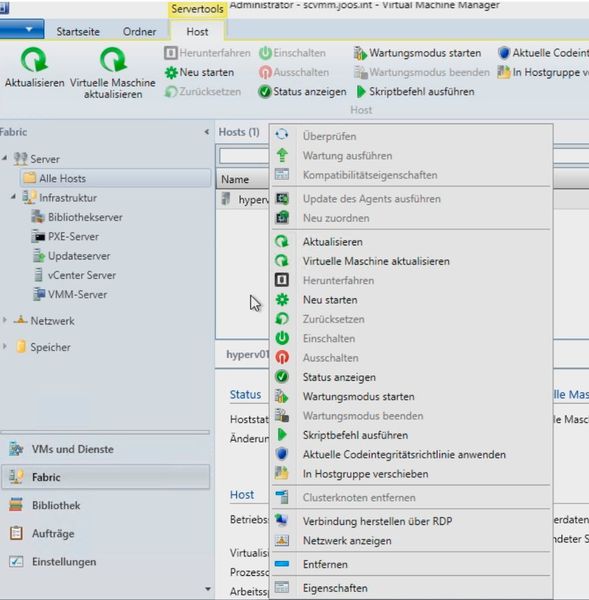The width and height of the screenshot is (589, 600).
Task: Click Skriptbefehl ausführen arrow in context menu
Action: tap(282, 435)
